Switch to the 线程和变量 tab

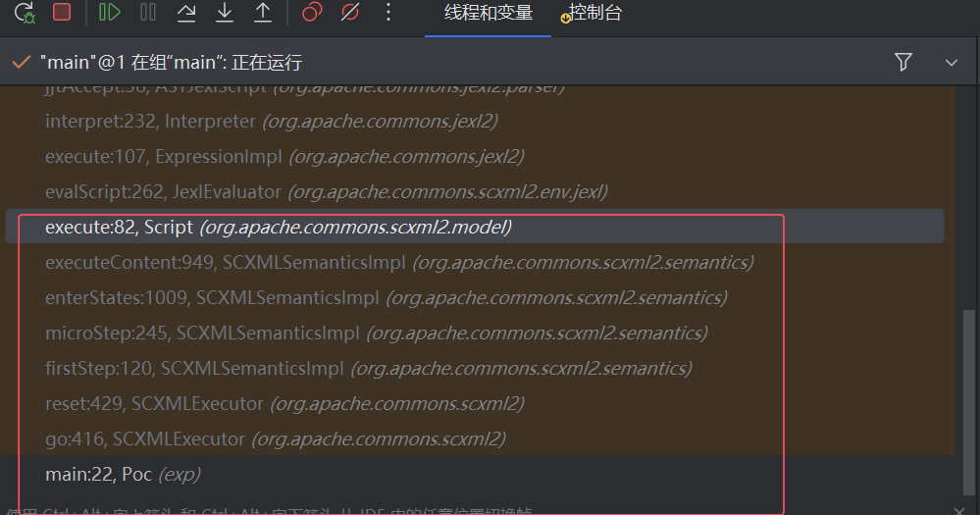(x=488, y=14)
